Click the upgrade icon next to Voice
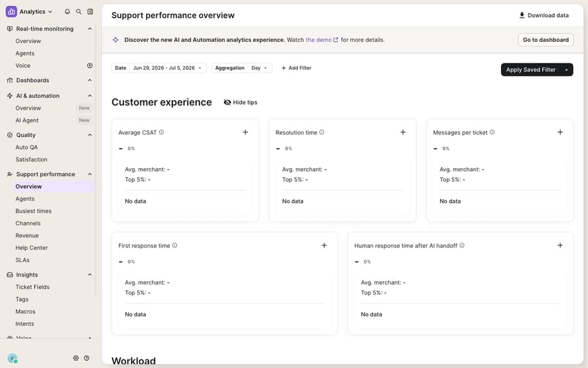The height and width of the screenshot is (368, 588). [90, 65]
